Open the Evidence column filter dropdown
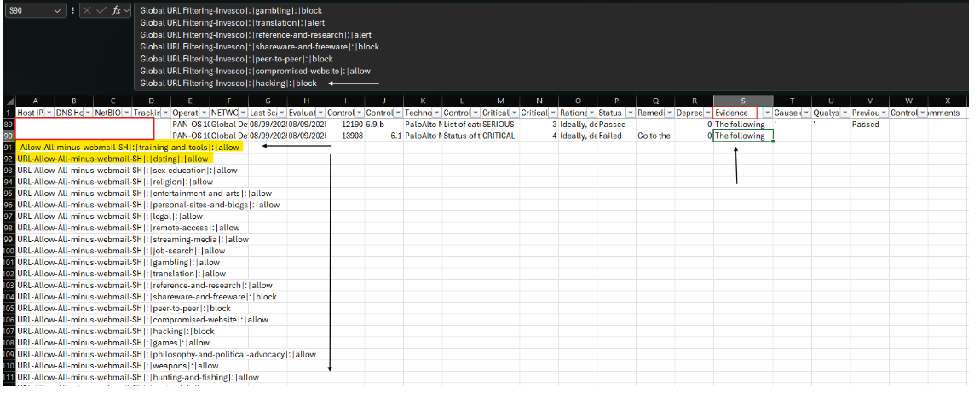This screenshot has width=980, height=400. (x=768, y=113)
